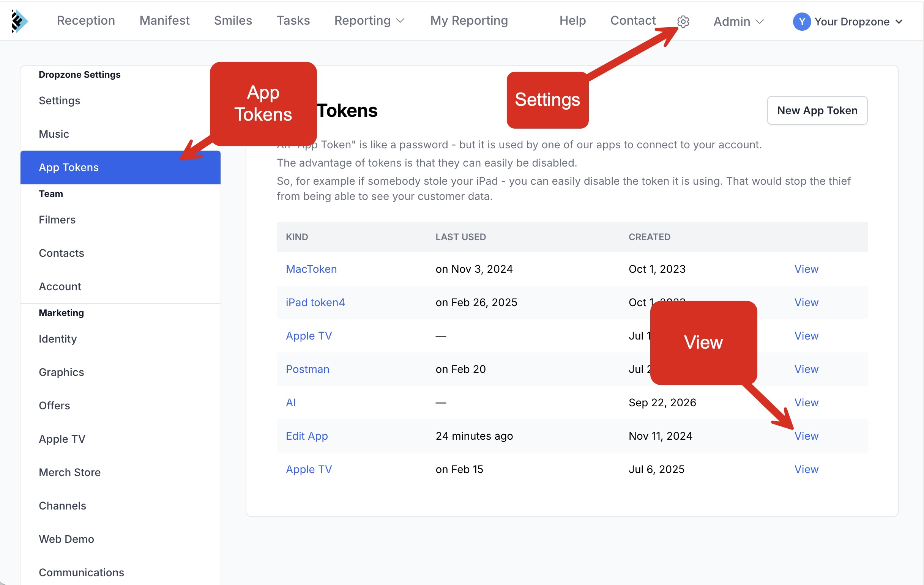
Task: Open Communications in the sidebar
Action: (x=120, y=573)
